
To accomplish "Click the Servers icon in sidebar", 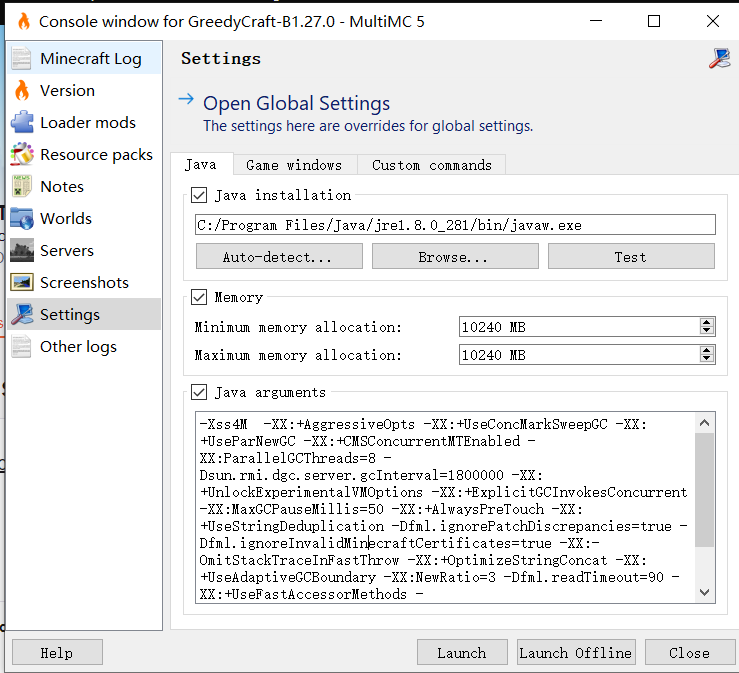I will click(22, 251).
